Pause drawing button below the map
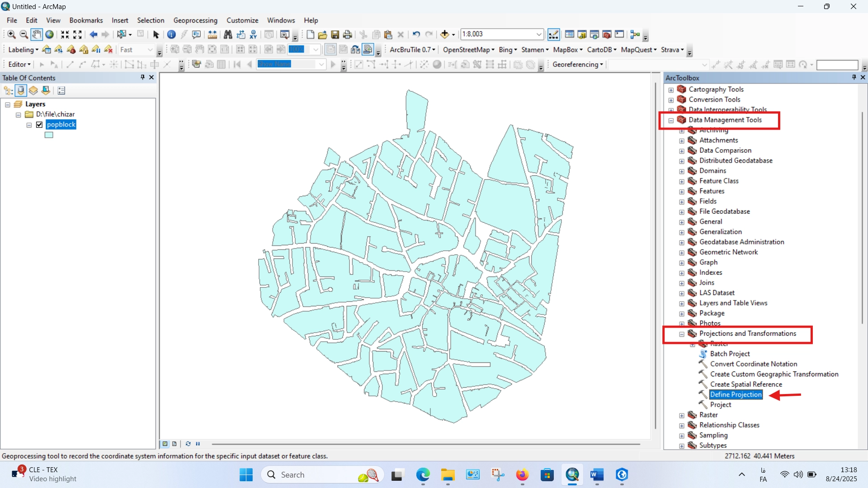The width and height of the screenshot is (868, 488). click(198, 444)
